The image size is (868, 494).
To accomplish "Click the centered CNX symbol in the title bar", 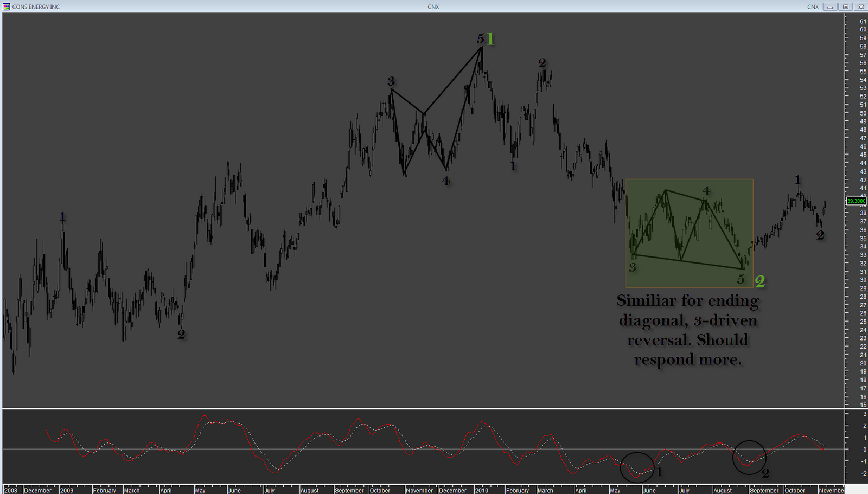I will click(x=433, y=7).
